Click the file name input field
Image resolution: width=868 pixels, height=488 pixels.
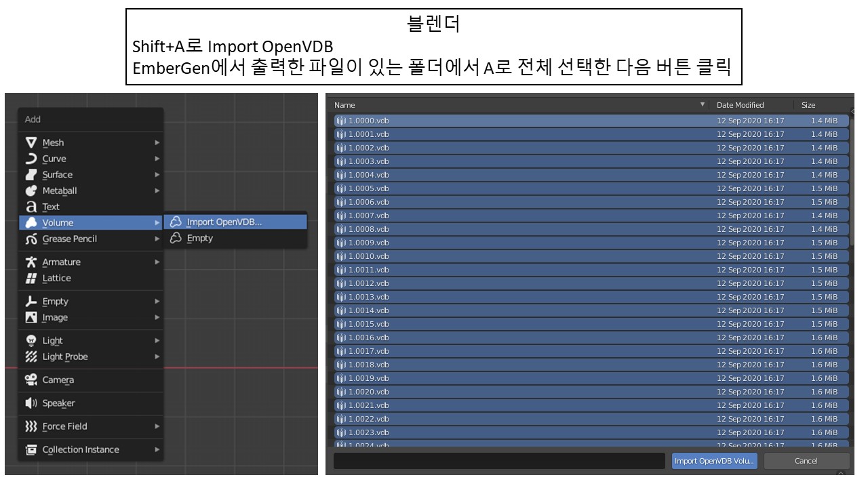coord(499,461)
